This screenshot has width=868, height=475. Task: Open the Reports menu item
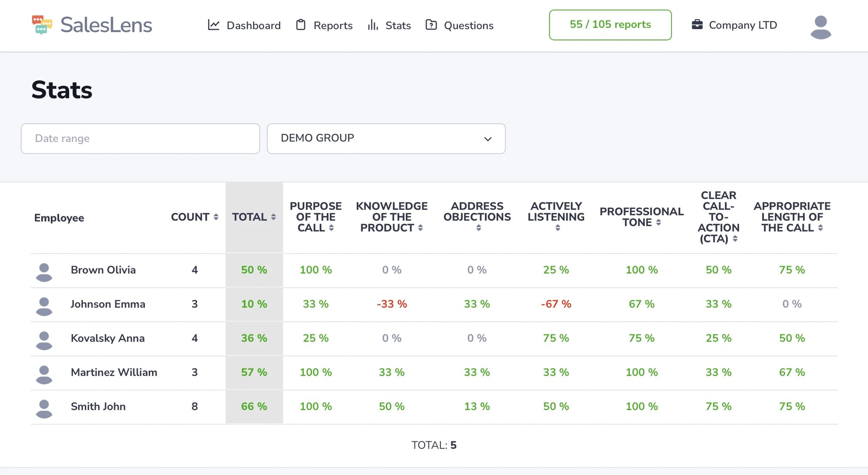(x=324, y=25)
